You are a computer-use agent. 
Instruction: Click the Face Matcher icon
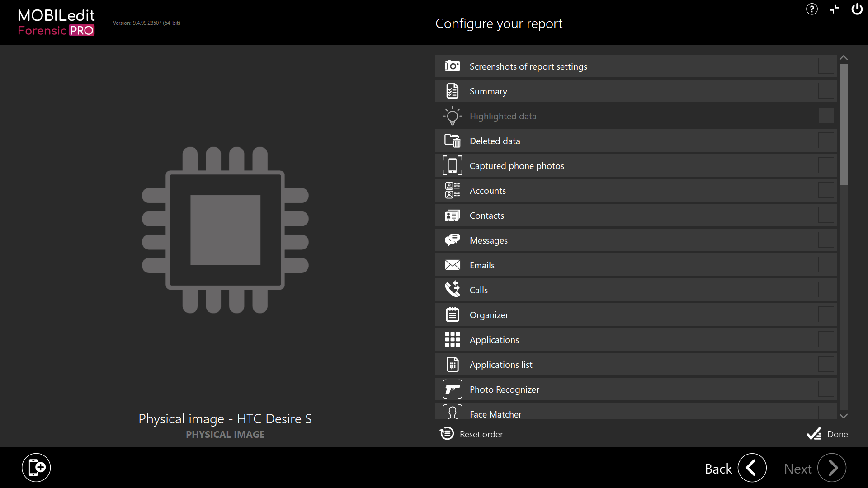coord(453,413)
